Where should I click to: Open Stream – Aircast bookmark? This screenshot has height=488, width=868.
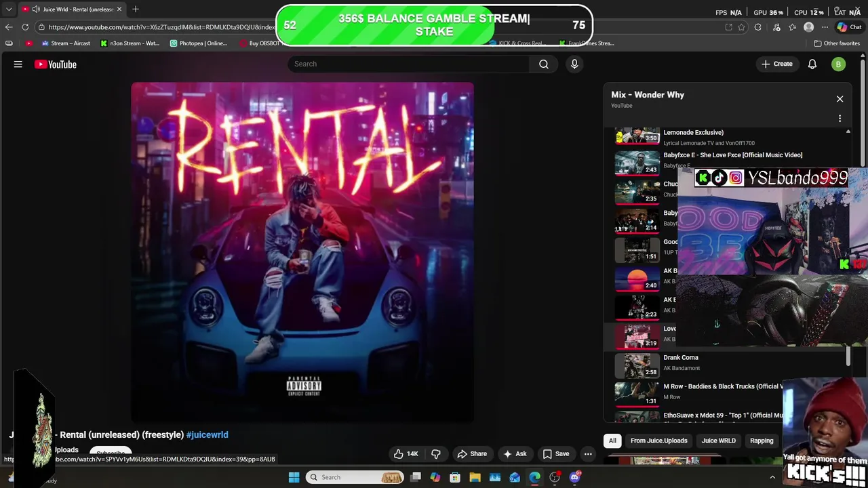coord(66,43)
